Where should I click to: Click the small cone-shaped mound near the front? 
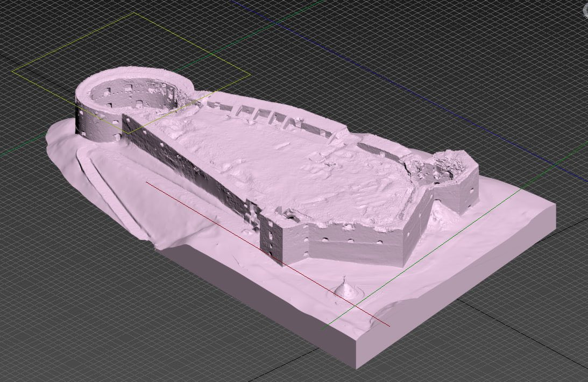click(x=344, y=289)
